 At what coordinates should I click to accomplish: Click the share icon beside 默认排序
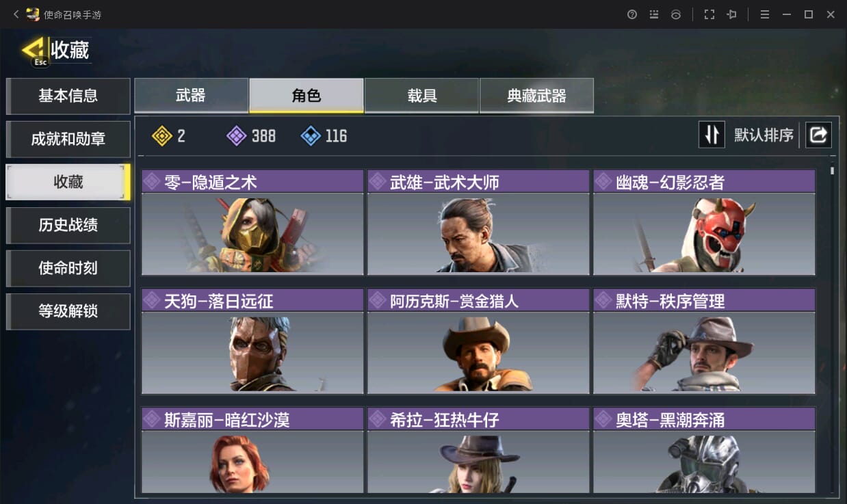click(818, 135)
